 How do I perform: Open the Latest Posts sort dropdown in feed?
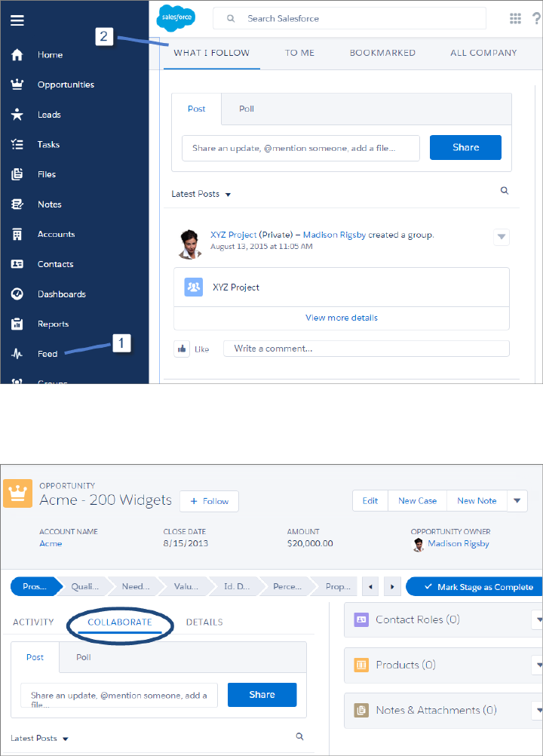pyautogui.click(x=201, y=194)
